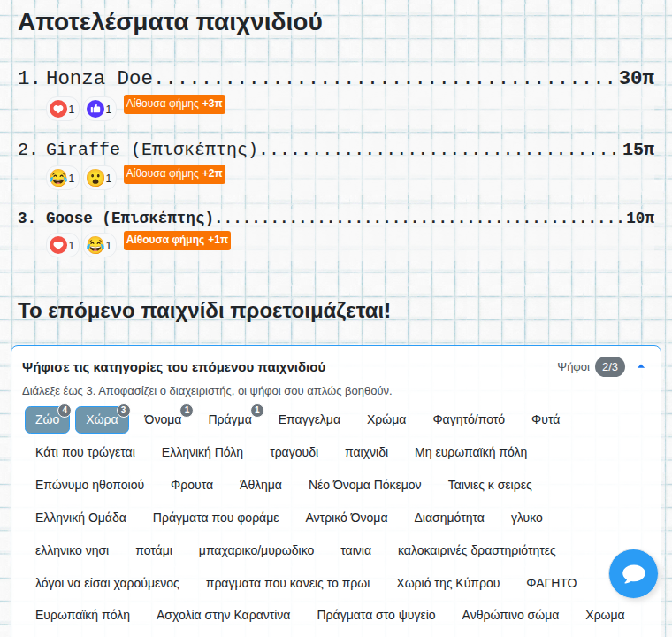
Task: Click laughing emoji reaction under Goose
Action: point(100,245)
